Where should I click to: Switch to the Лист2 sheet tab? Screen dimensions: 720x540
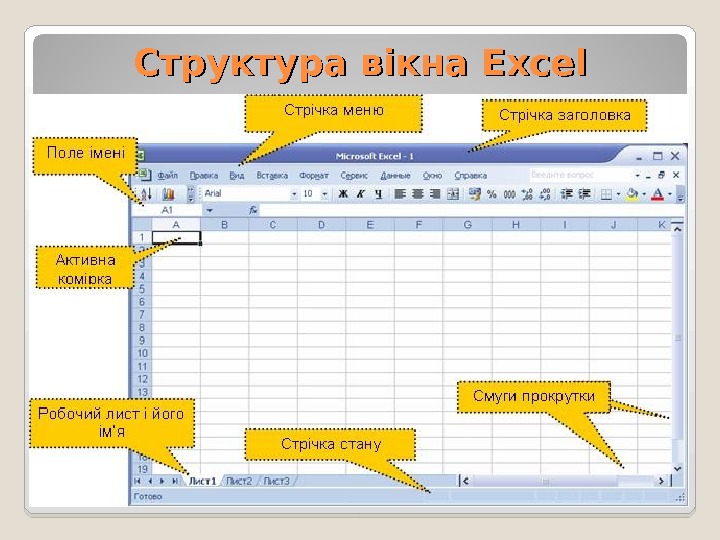pos(239,481)
